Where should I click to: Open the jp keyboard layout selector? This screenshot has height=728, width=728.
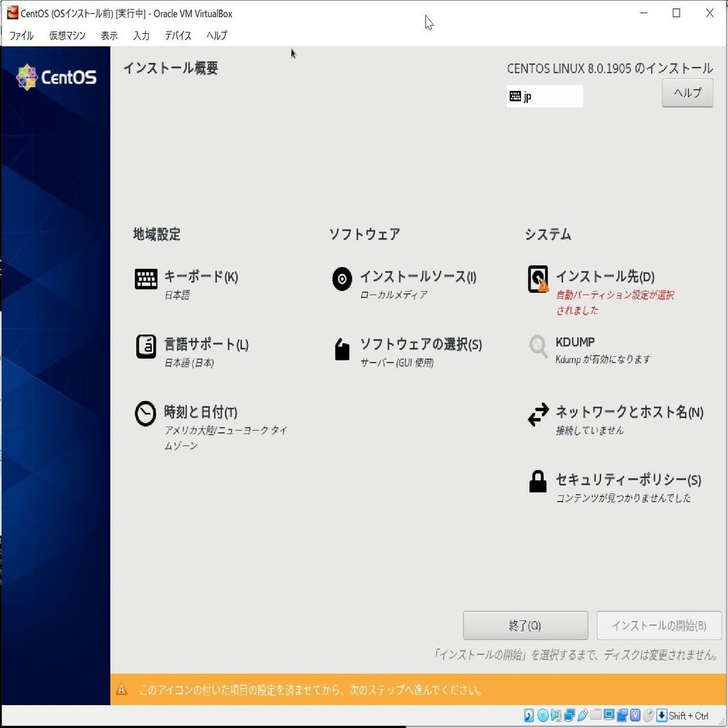pyautogui.click(x=544, y=96)
